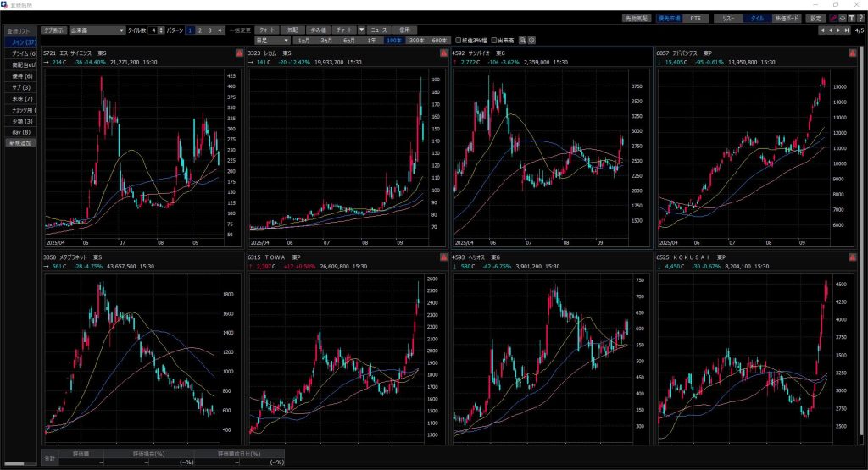Open the 出来高 sort dropdown
Viewport: 868px width, 470px height.
pyautogui.click(x=97, y=30)
